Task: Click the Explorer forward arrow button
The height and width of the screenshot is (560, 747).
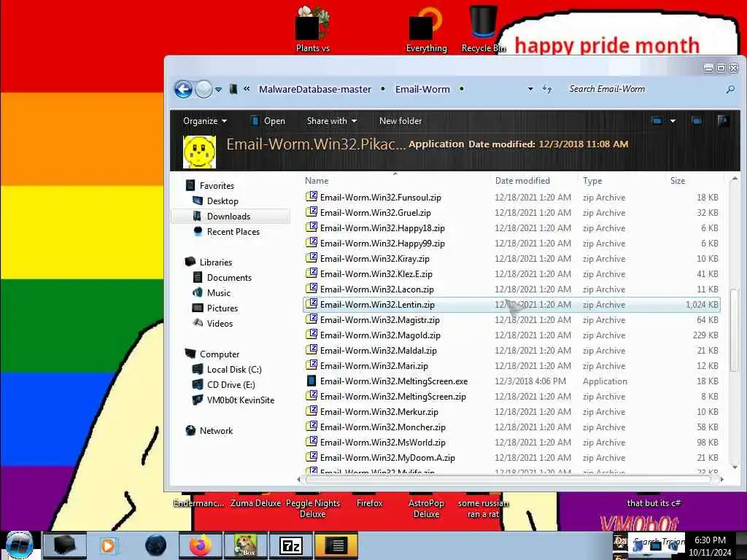Action: click(x=204, y=89)
